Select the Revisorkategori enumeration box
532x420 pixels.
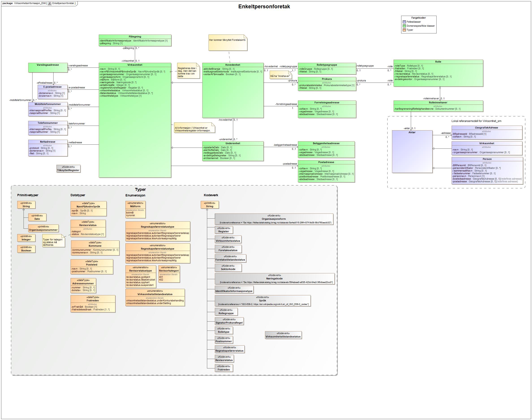coord(169,274)
